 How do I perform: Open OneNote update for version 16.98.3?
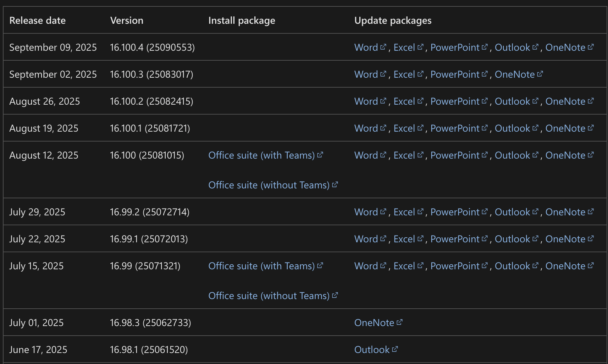click(374, 323)
